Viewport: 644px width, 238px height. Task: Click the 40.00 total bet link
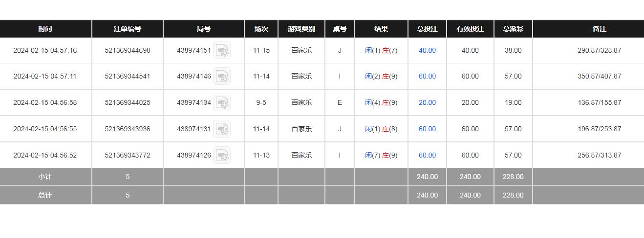click(427, 50)
